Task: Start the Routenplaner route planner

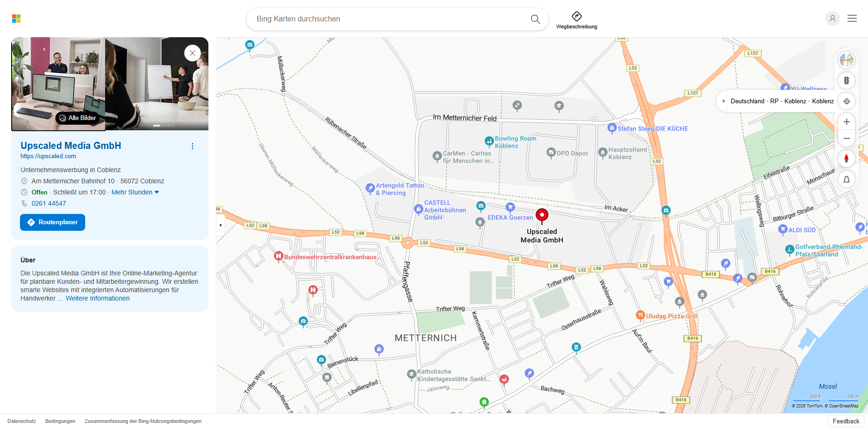Action: (53, 222)
